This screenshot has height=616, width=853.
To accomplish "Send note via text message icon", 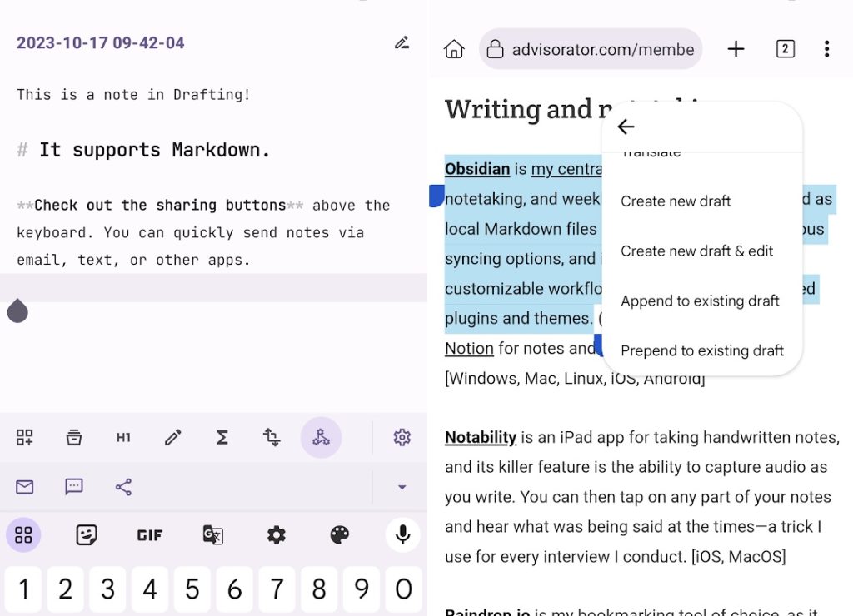I will [74, 487].
